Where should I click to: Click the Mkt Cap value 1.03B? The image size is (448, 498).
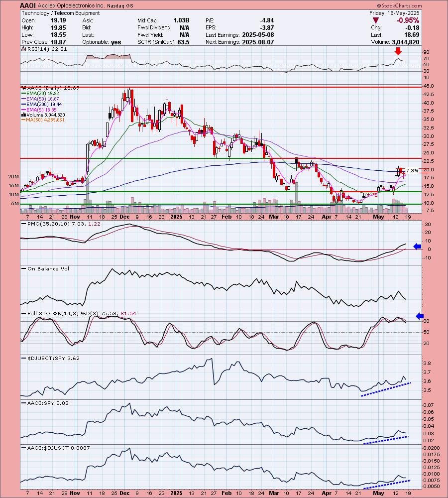click(x=181, y=20)
